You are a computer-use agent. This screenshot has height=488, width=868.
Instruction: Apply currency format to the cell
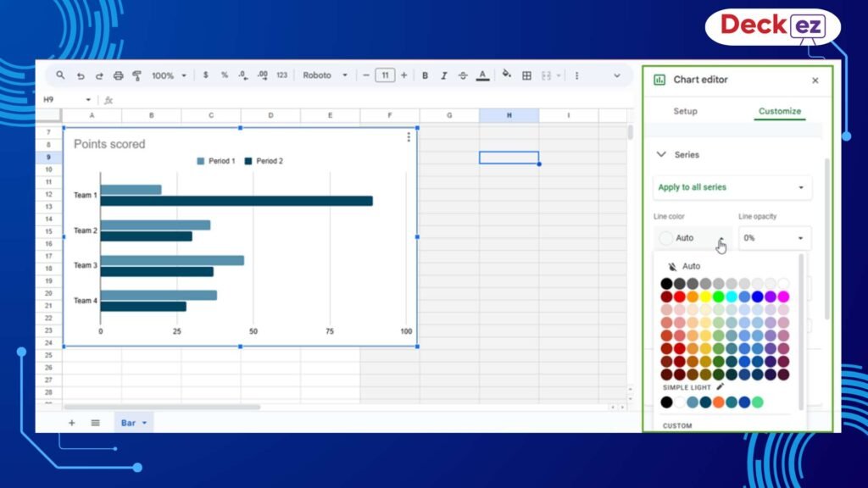pos(204,75)
